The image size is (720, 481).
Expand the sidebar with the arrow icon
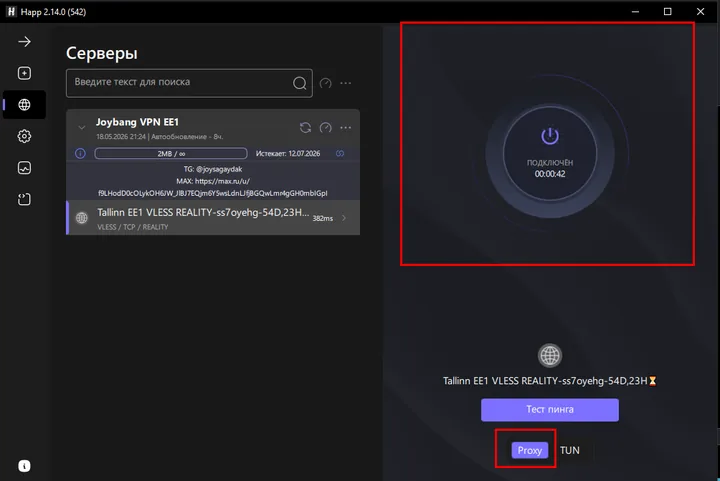click(24, 42)
